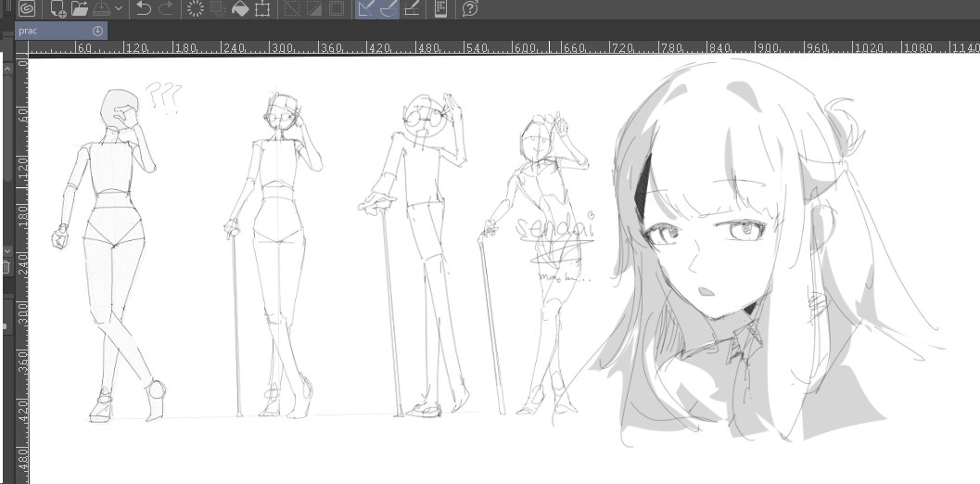The height and width of the screenshot is (484, 980).
Task: Undo the last stroke
Action: [144, 8]
